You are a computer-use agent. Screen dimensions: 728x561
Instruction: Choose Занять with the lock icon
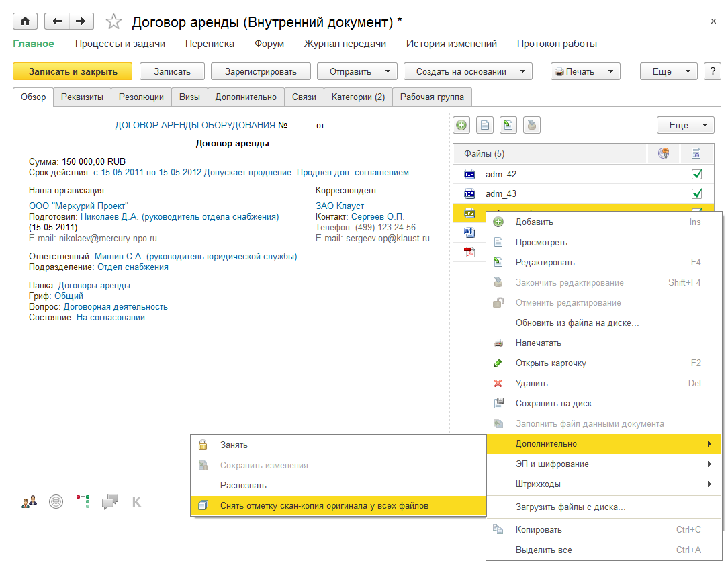338,445
